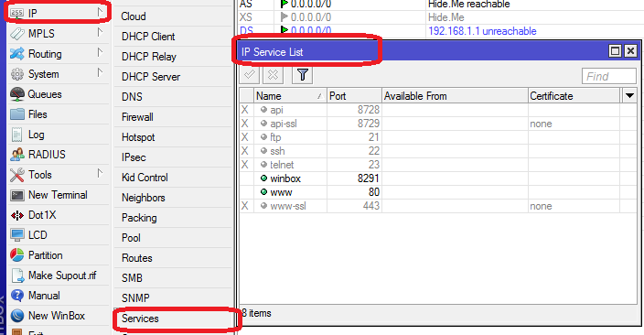Select the ssh service row
Screen dimensions: 644x335
pos(438,151)
